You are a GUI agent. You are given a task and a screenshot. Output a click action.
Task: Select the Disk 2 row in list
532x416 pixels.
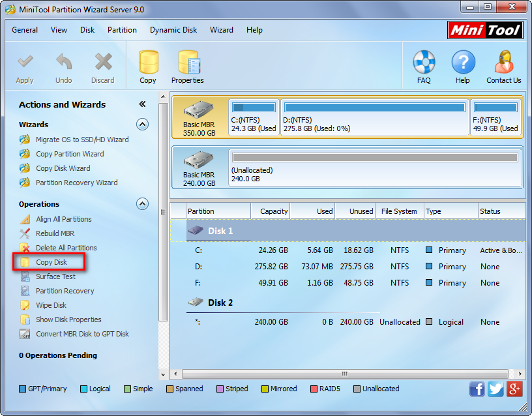pos(347,303)
